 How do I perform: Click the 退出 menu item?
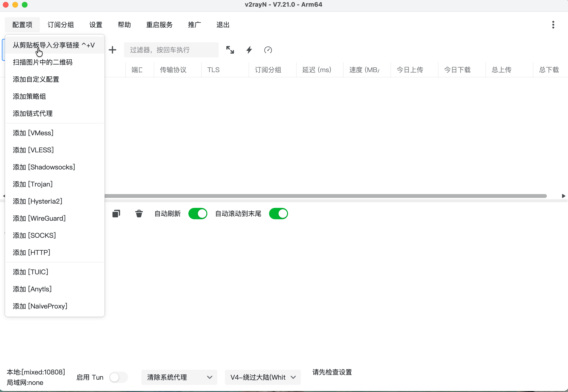tap(223, 25)
